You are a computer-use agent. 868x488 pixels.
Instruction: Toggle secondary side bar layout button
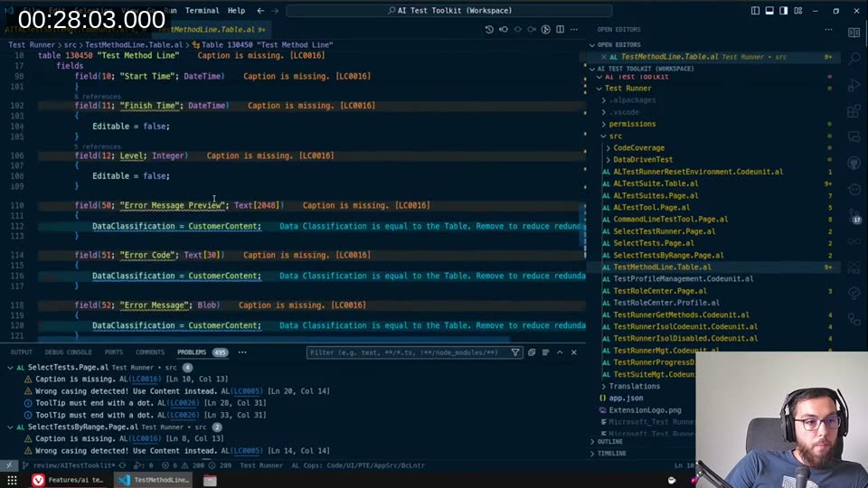click(x=785, y=11)
